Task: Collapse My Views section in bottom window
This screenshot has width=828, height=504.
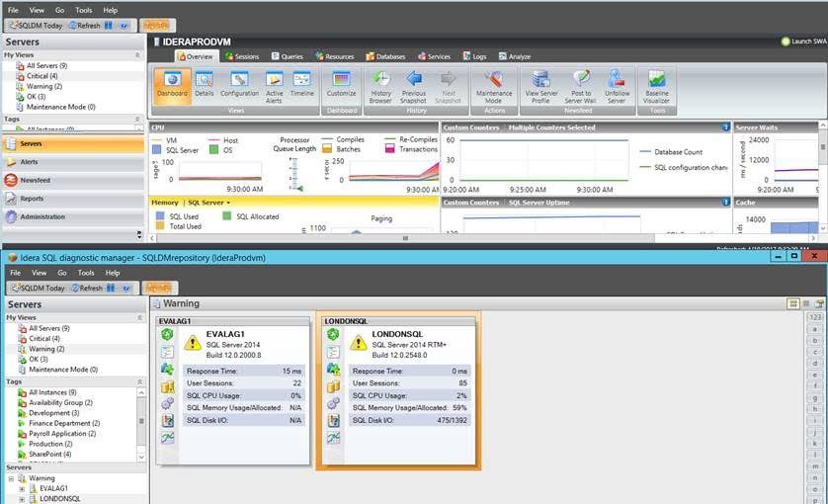Action: [139, 317]
